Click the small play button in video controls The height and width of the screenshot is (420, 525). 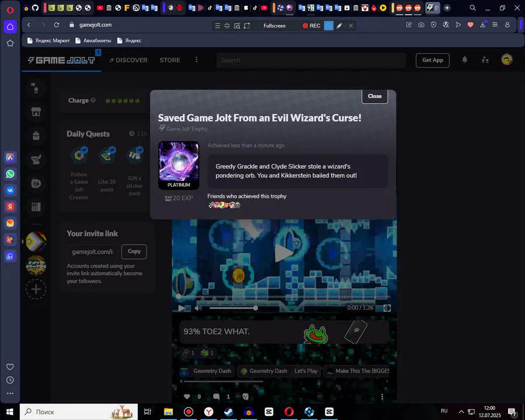[181, 308]
